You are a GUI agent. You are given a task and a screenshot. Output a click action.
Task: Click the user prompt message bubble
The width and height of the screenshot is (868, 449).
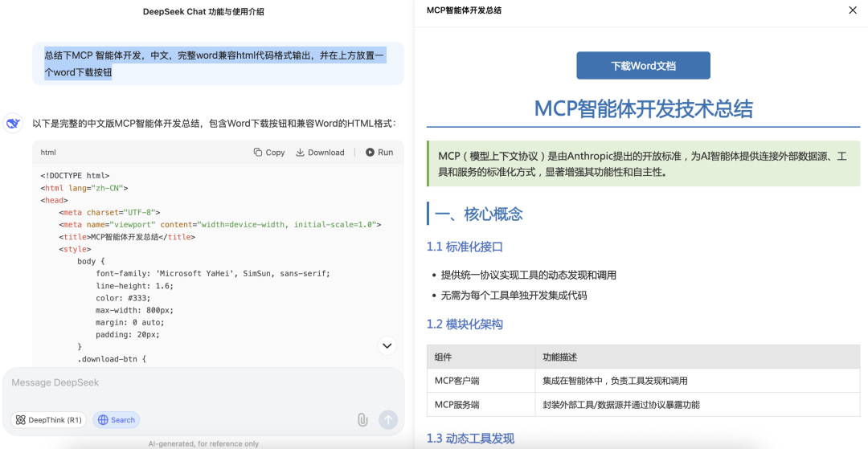(218, 63)
